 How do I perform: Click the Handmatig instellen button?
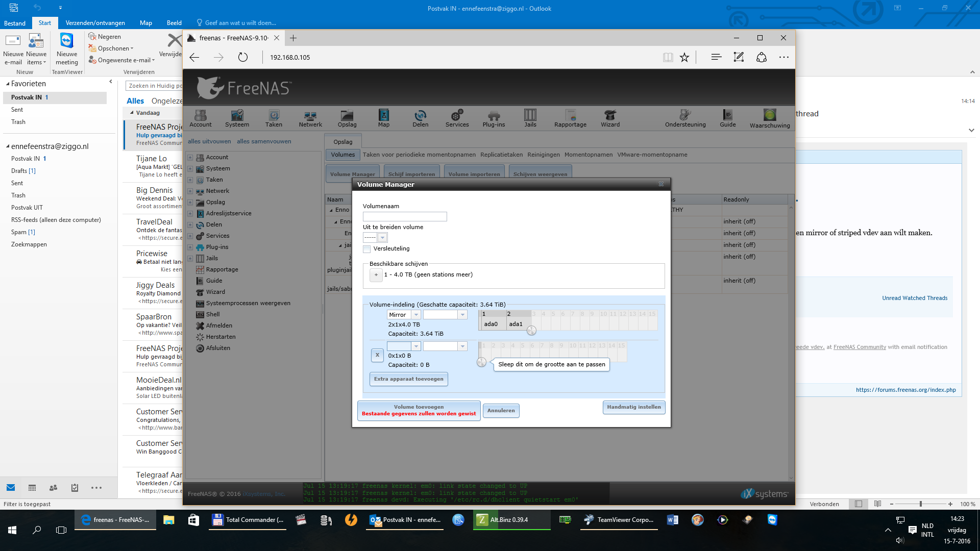(x=634, y=407)
